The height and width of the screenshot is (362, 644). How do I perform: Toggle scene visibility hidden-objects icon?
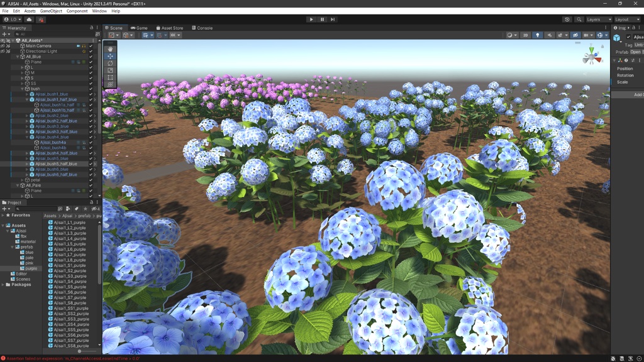pyautogui.click(x=575, y=35)
